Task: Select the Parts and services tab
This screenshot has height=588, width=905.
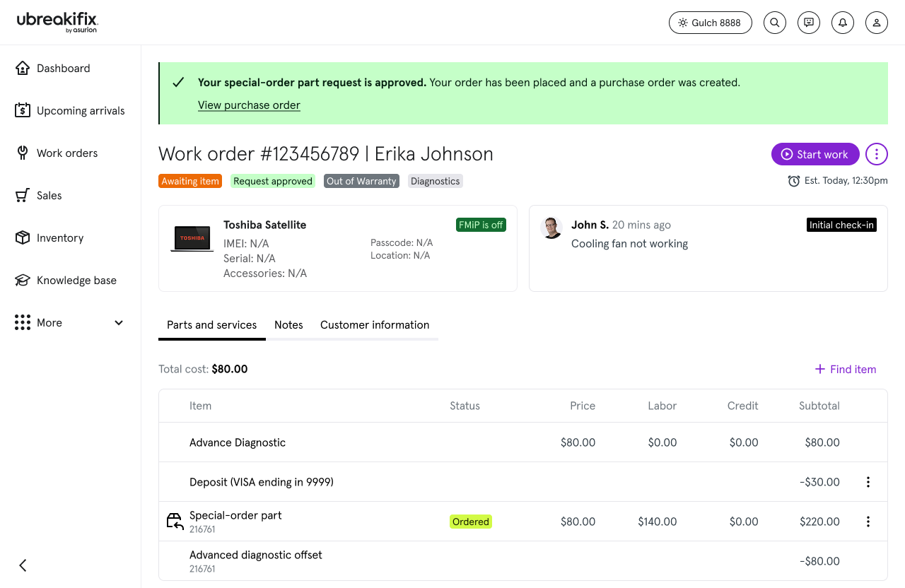Action: click(x=212, y=325)
